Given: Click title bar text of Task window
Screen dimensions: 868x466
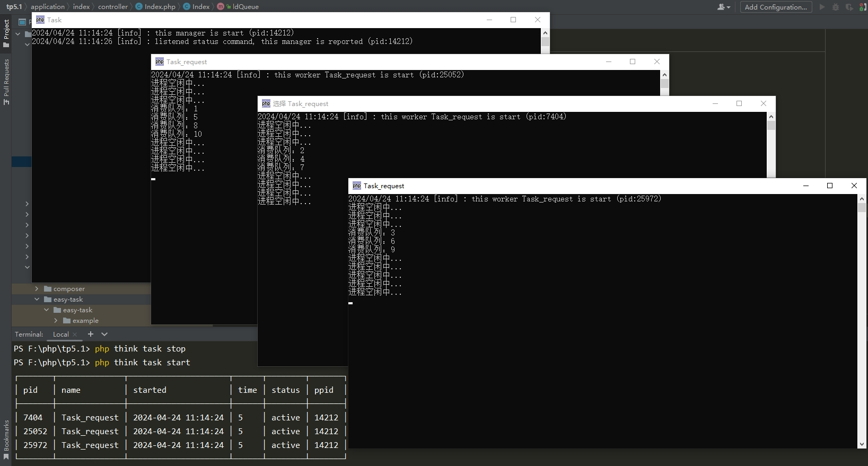Looking at the screenshot, I should coord(54,20).
